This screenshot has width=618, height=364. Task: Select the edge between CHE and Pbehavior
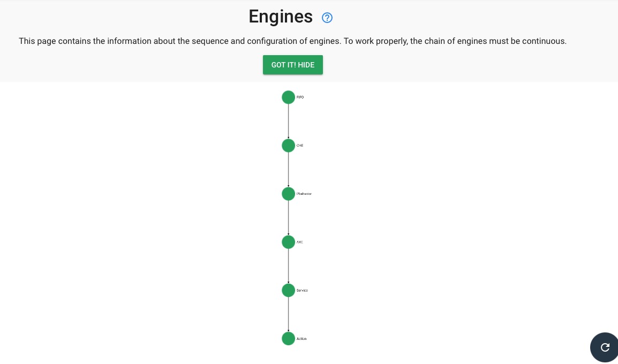click(x=288, y=169)
